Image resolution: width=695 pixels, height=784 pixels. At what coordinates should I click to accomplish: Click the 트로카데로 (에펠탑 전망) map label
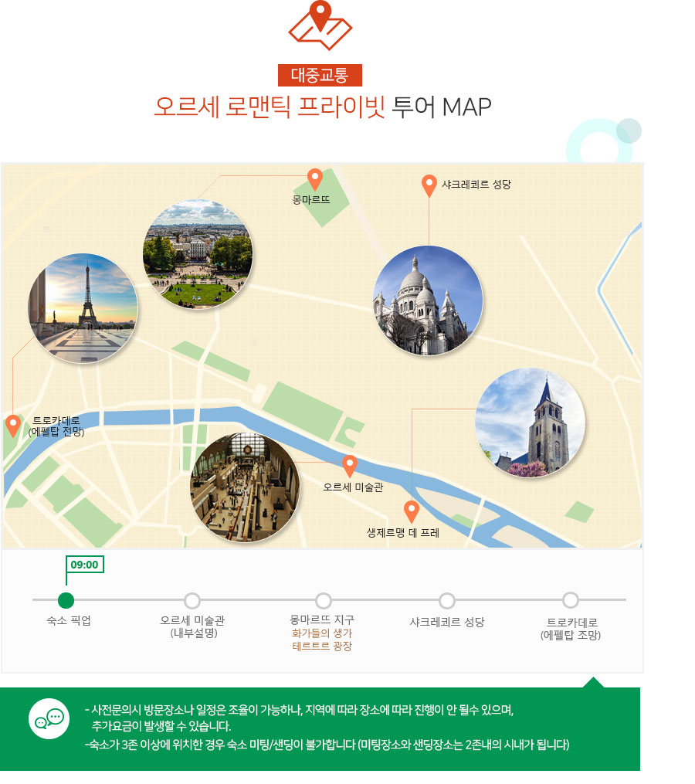click(x=56, y=426)
